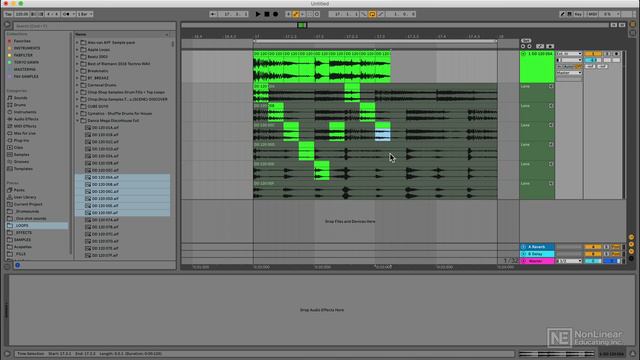This screenshot has height=360, width=640.
Task: Click the Tap tempo button
Action: point(8,14)
